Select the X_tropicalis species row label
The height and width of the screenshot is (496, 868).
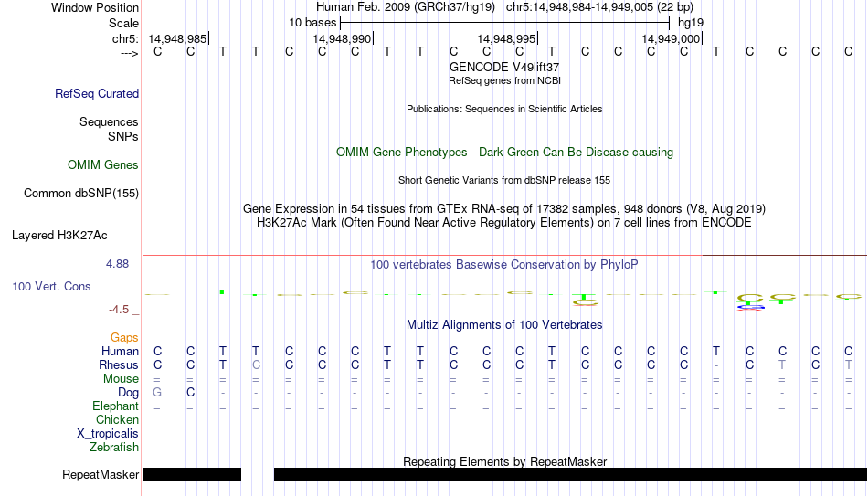tap(108, 434)
